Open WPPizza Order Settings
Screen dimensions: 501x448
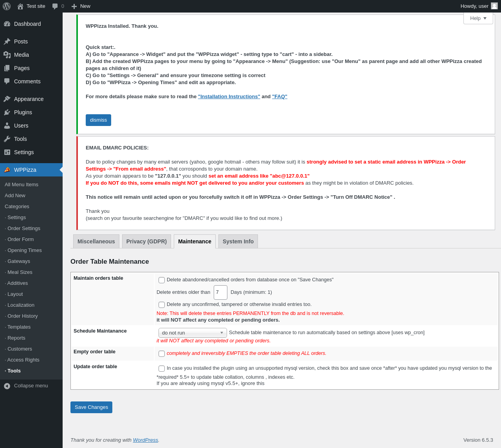tap(22, 228)
